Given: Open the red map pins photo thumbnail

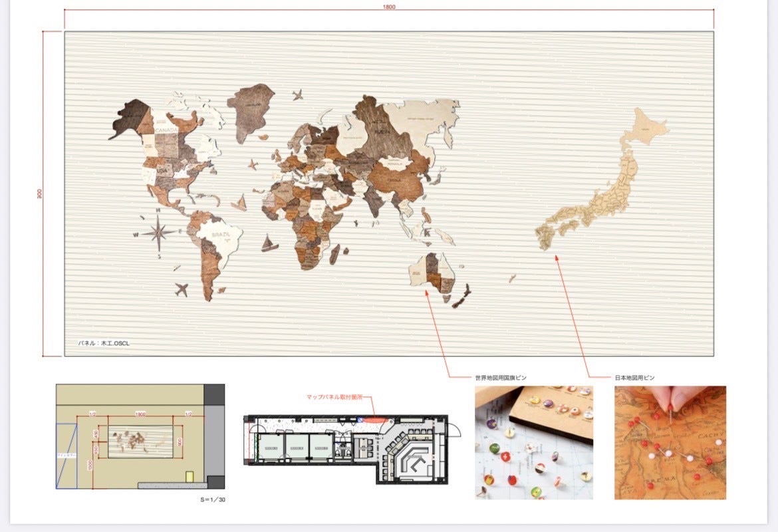Looking at the screenshot, I should (x=670, y=442).
